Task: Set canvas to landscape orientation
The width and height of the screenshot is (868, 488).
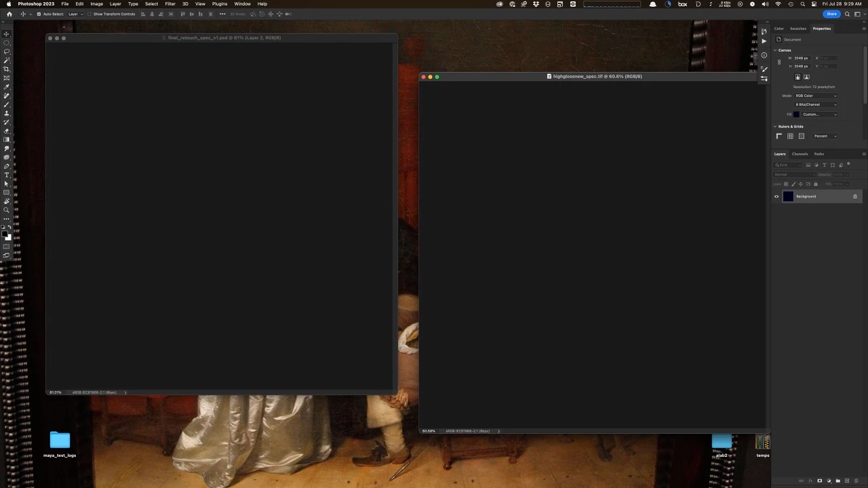Action: pyautogui.click(x=806, y=77)
